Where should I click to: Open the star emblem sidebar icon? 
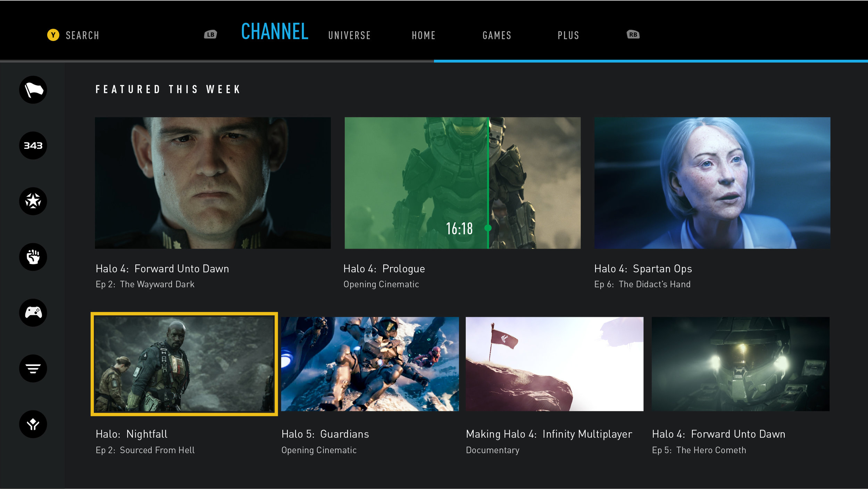pos(33,201)
